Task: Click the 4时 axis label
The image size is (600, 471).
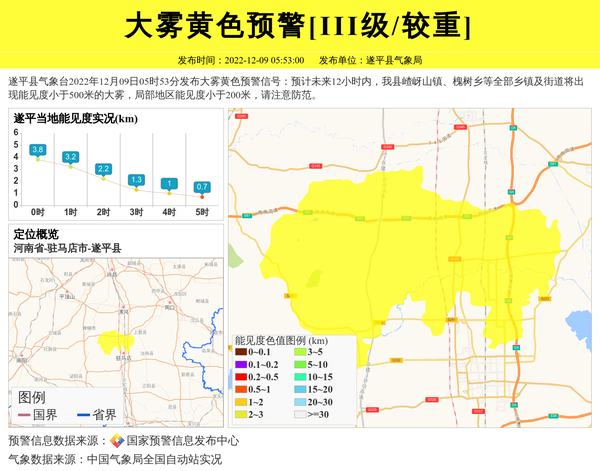Action: click(x=169, y=212)
